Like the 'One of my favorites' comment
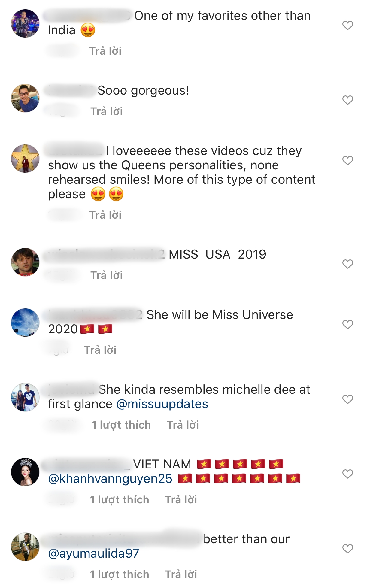 [x=347, y=25]
